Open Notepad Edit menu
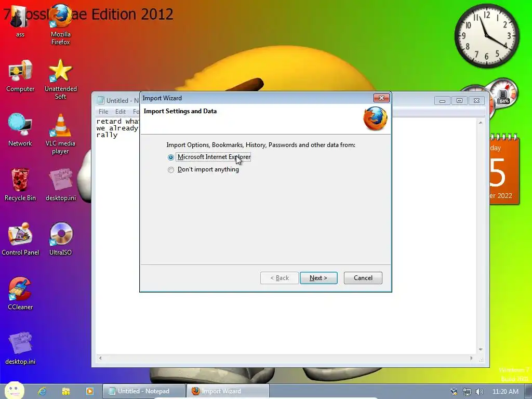The image size is (532, 399). tap(121, 112)
